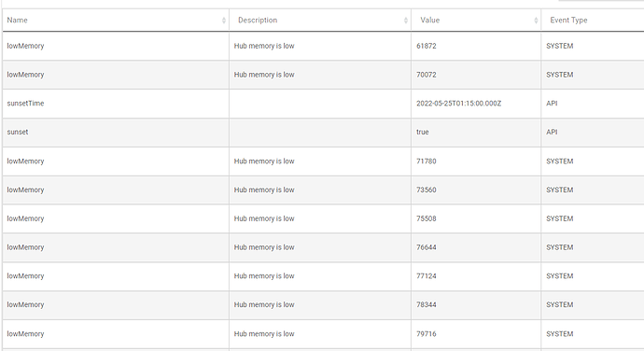Image resolution: width=644 pixels, height=351 pixels.
Task: Click the sunset row name cell
Action: (x=116, y=133)
